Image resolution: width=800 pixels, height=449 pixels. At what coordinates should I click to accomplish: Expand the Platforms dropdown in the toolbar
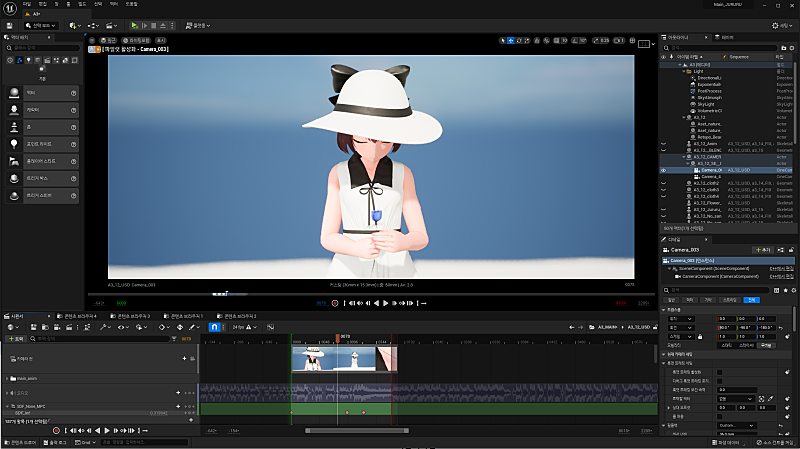coord(200,25)
